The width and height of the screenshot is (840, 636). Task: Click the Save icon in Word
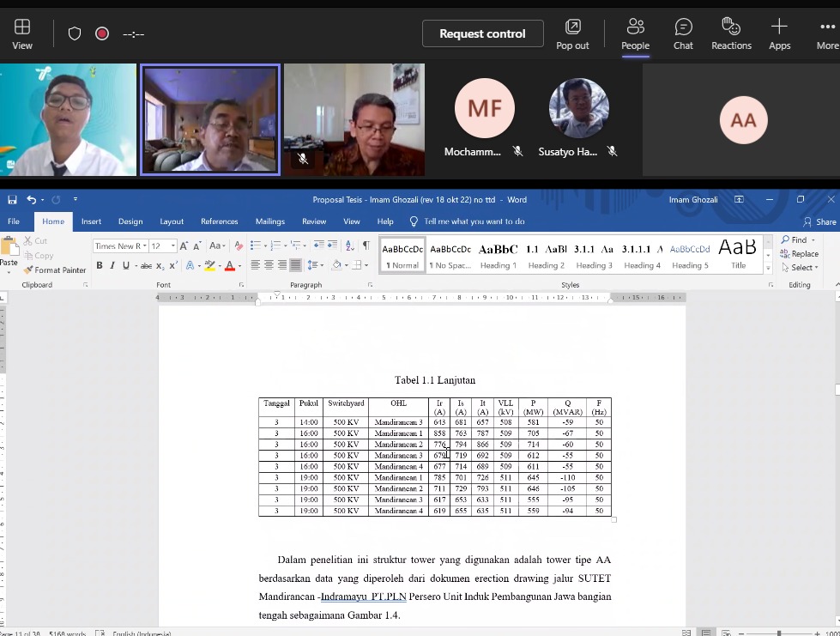[12, 199]
